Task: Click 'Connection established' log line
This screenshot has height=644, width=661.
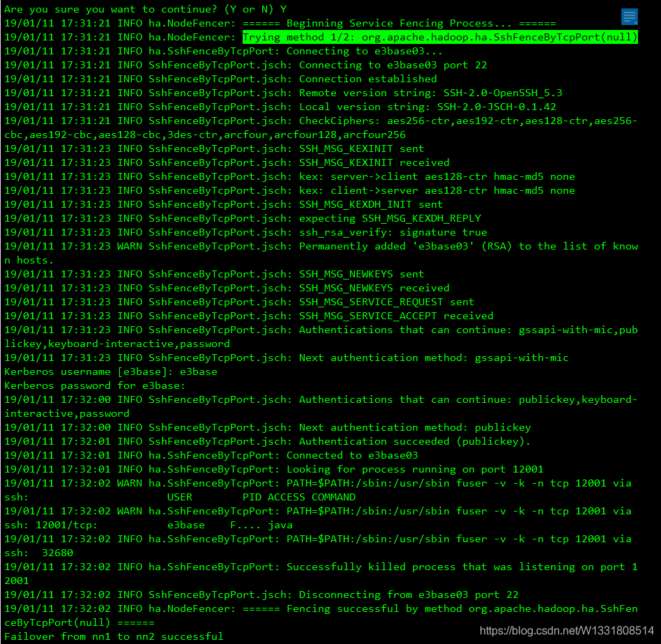Action: tap(220, 79)
